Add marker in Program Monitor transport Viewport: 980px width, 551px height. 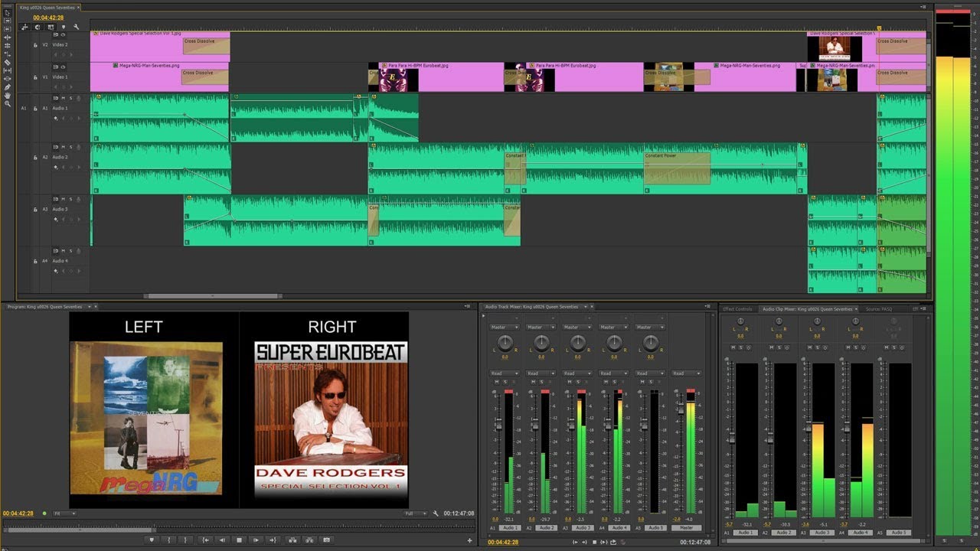(152, 540)
